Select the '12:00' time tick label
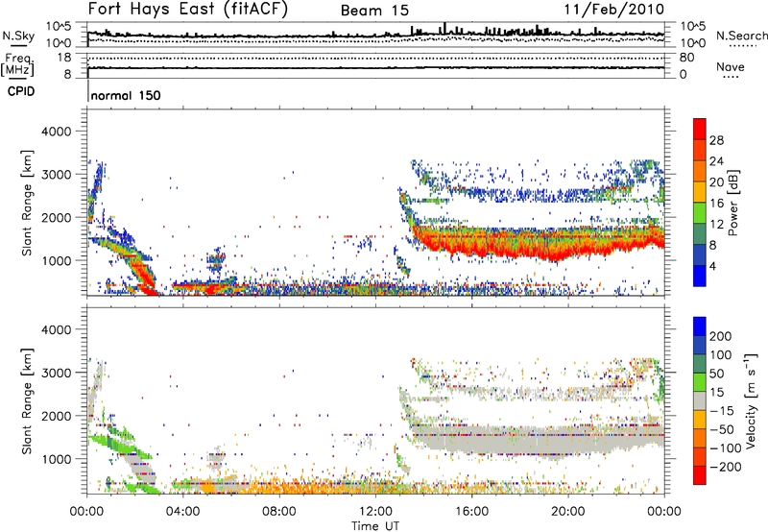 tap(375, 512)
